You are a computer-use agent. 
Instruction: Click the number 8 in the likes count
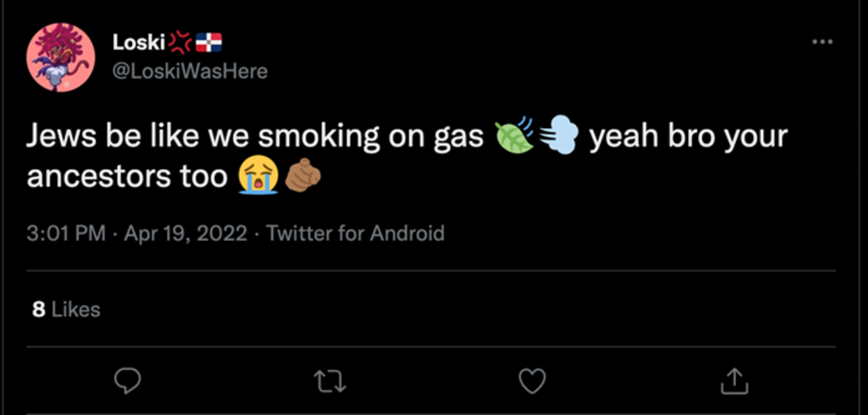pos(38,310)
